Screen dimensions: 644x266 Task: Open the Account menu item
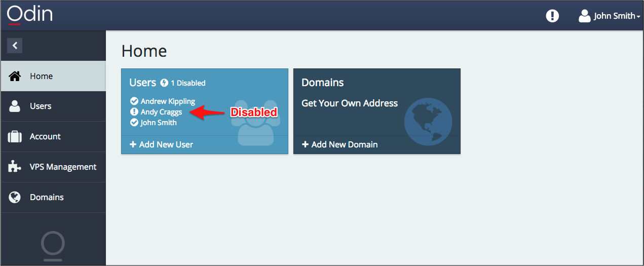click(x=45, y=137)
